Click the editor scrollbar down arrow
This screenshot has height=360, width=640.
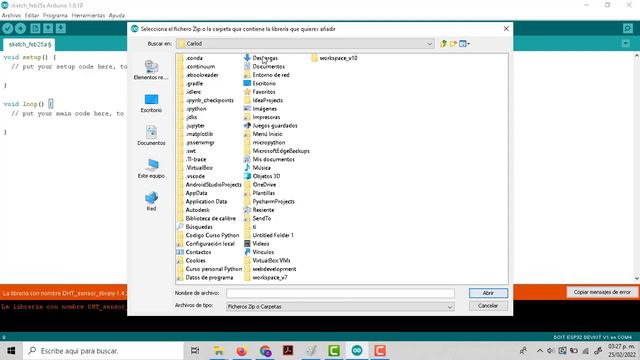[x=637, y=279]
